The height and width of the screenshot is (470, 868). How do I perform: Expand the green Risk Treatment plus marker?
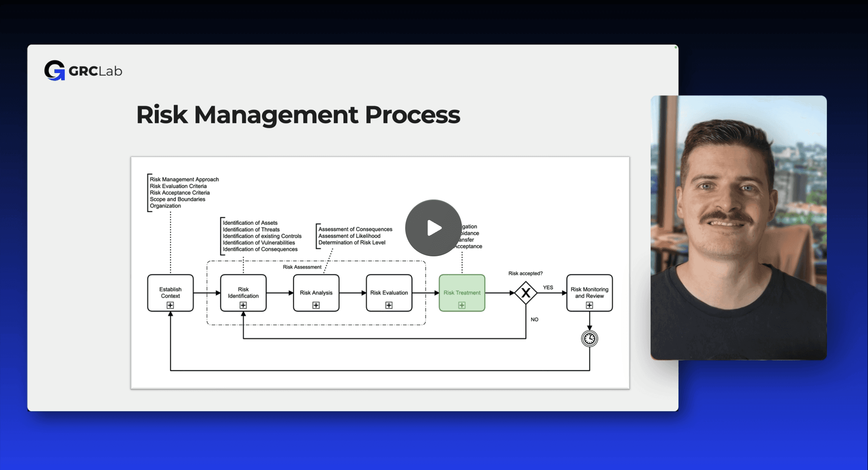pyautogui.click(x=462, y=305)
